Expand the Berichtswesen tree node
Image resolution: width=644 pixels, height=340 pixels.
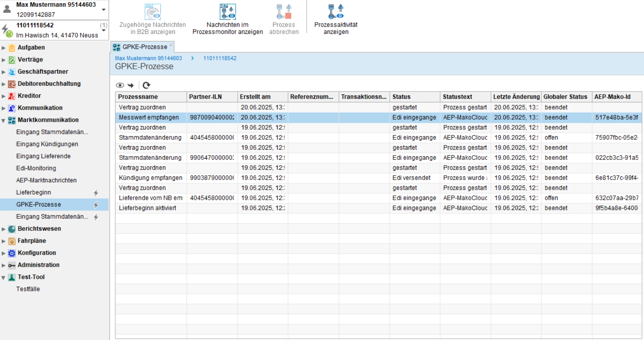[4, 229]
